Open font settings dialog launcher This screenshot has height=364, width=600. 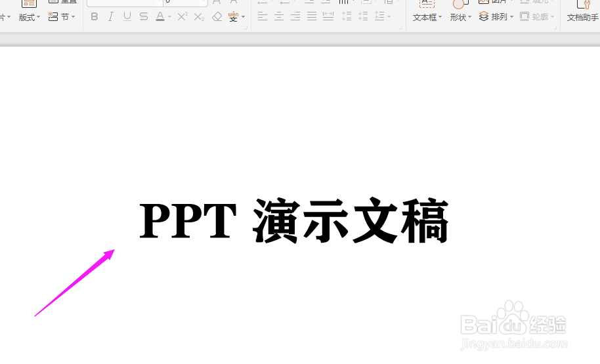(x=246, y=28)
